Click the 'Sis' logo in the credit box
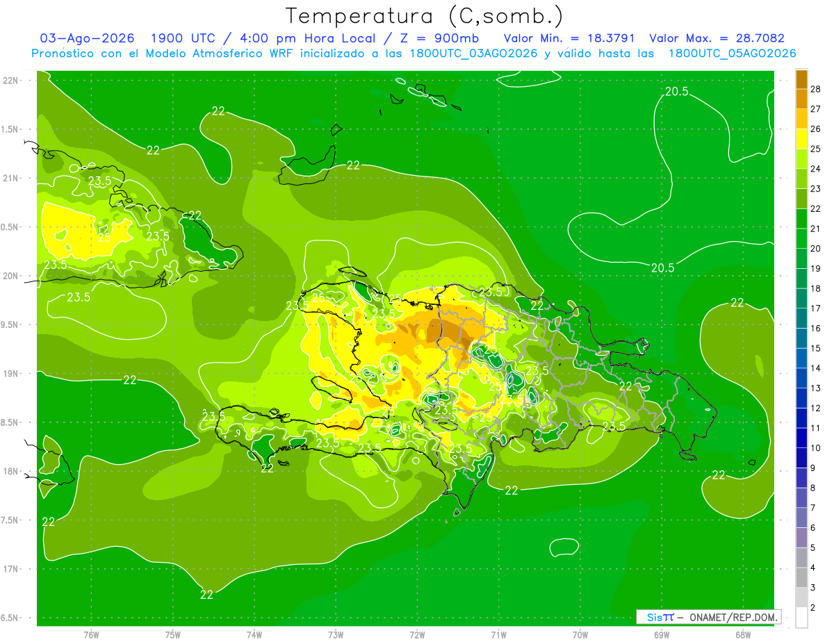This screenshot has width=834, height=644. coord(654,617)
